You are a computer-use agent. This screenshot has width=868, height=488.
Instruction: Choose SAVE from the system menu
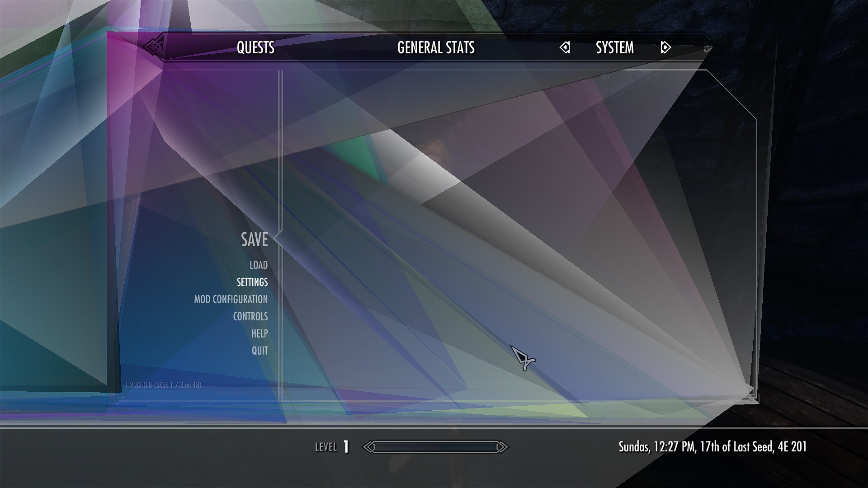255,239
